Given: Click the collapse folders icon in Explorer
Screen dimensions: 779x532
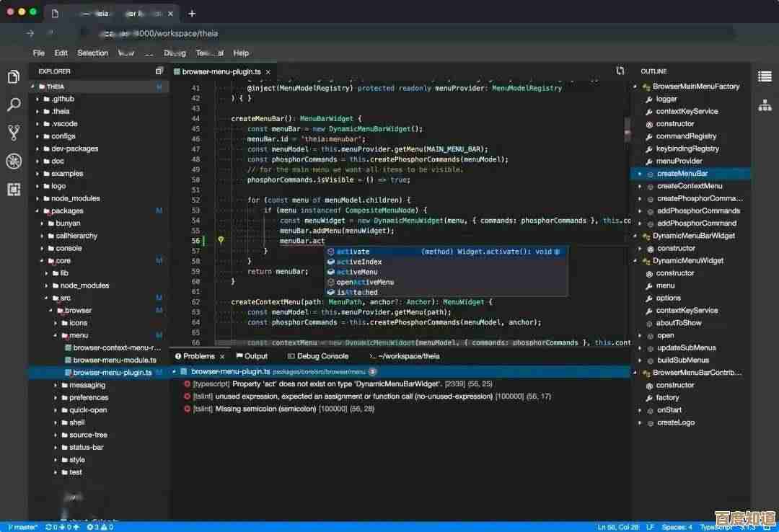Looking at the screenshot, I should [x=159, y=71].
